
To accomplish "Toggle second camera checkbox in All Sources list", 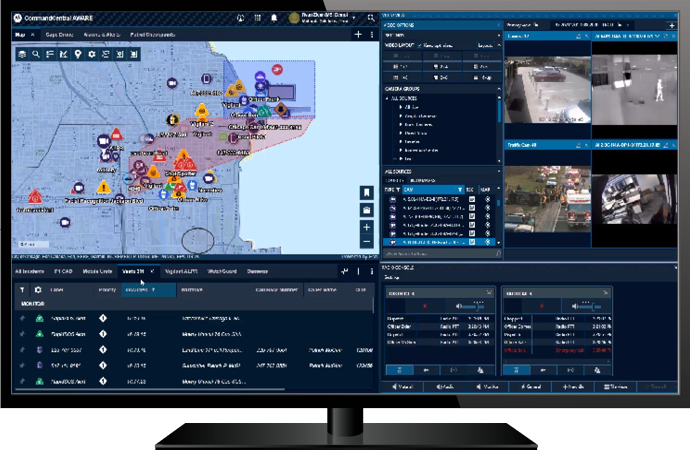I will [471, 208].
